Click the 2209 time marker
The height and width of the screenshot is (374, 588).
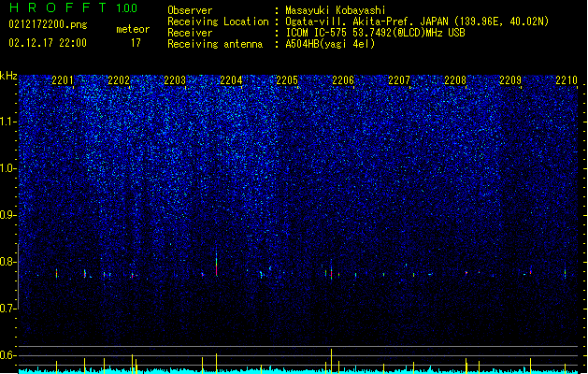pyautogui.click(x=510, y=80)
